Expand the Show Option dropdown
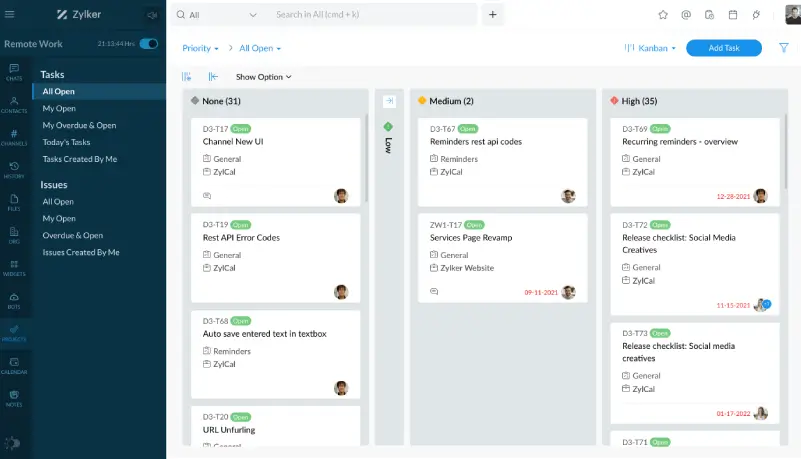This screenshot has height=459, width=801. click(263, 77)
